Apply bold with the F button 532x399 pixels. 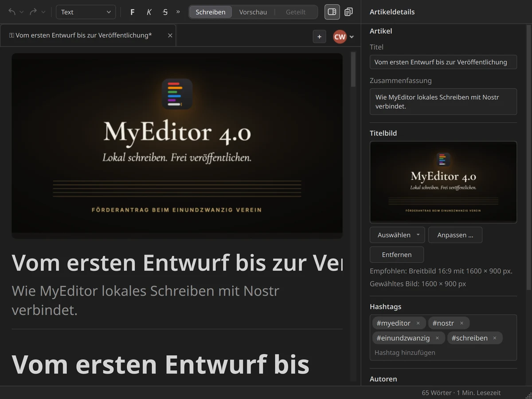point(132,12)
